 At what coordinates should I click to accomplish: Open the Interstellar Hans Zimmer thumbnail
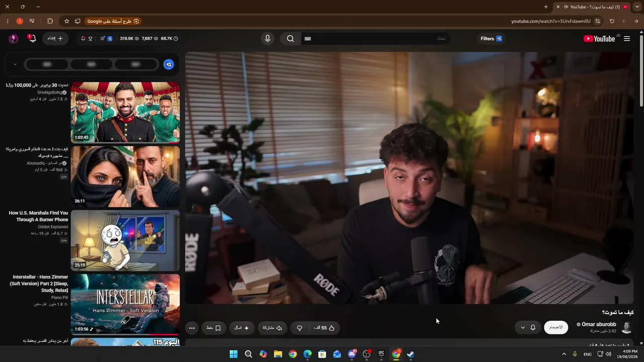click(125, 304)
